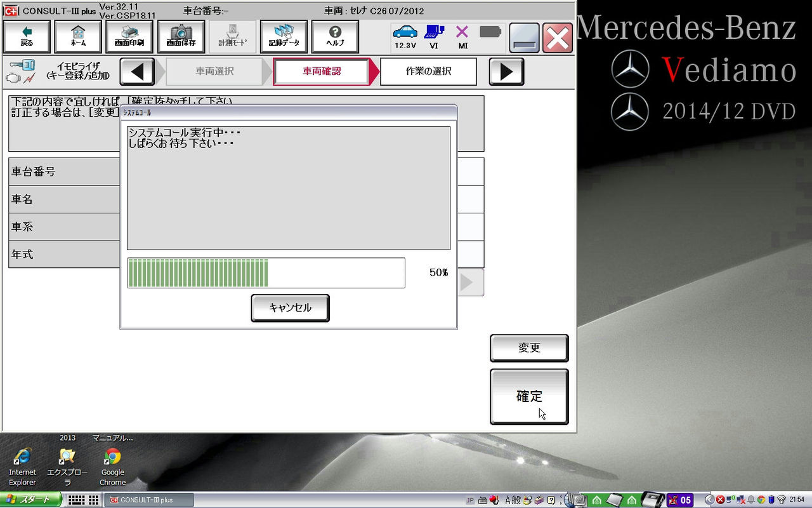Image resolution: width=812 pixels, height=508 pixels.
Task: Select the 車両確認 step tab
Action: tap(322, 71)
